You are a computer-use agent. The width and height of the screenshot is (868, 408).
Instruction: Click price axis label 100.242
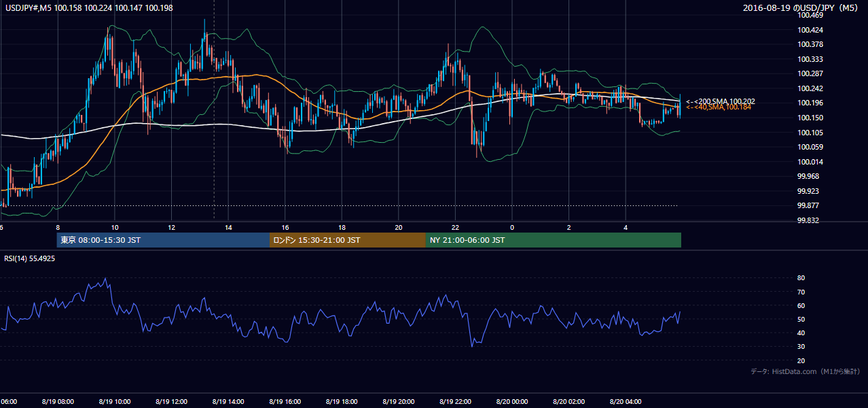pyautogui.click(x=810, y=88)
